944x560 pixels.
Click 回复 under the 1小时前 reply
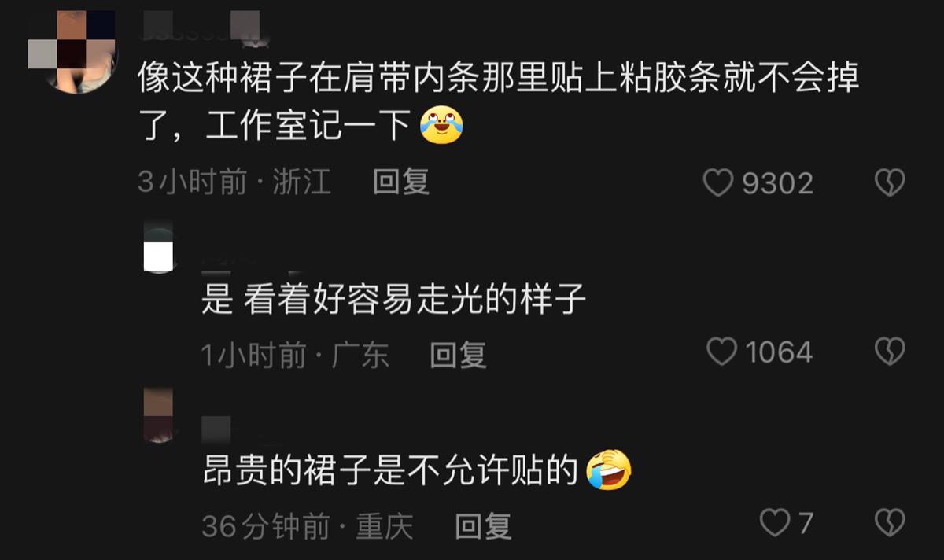click(458, 356)
